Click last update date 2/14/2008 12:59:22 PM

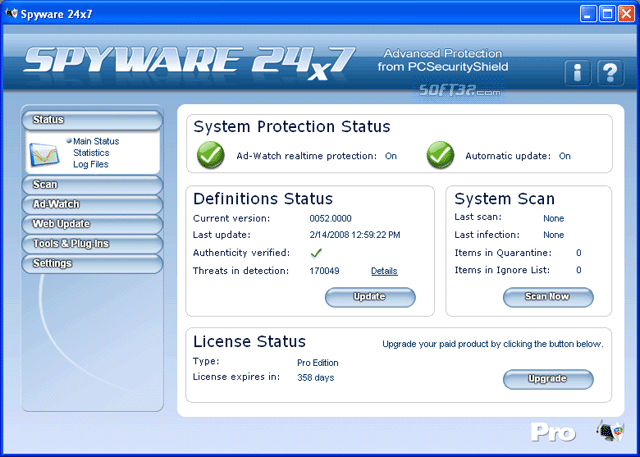pyautogui.click(x=355, y=235)
